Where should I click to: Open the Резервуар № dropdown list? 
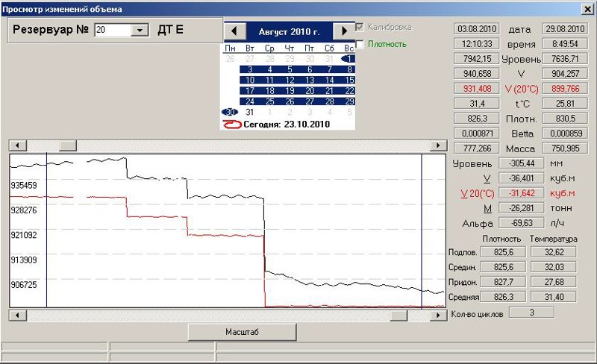pos(140,30)
